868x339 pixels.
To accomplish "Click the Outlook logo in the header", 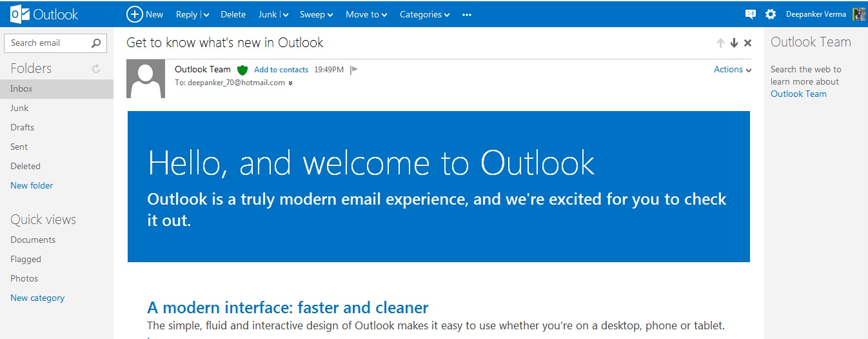I will pyautogui.click(x=44, y=14).
